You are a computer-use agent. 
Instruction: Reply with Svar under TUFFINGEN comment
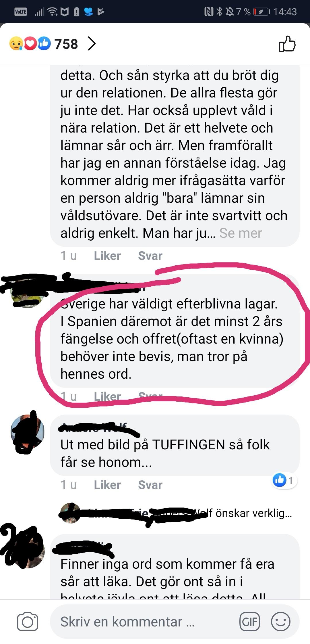point(150,485)
